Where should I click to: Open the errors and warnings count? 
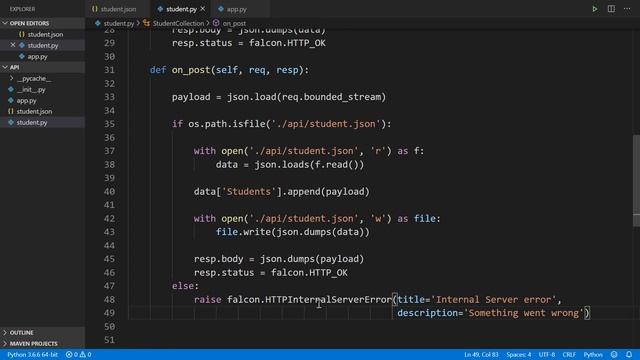pyautogui.click(x=78, y=355)
